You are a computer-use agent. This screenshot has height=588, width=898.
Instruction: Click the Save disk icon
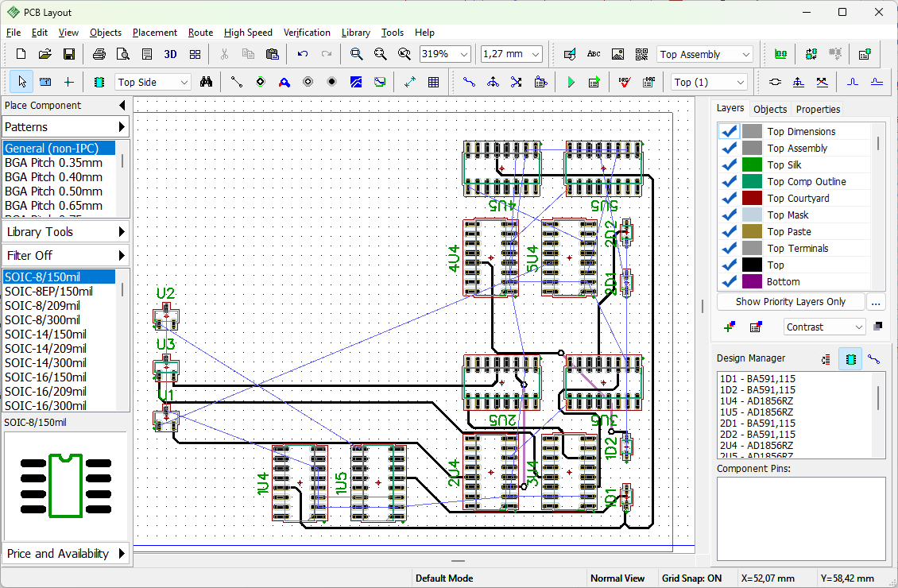68,54
